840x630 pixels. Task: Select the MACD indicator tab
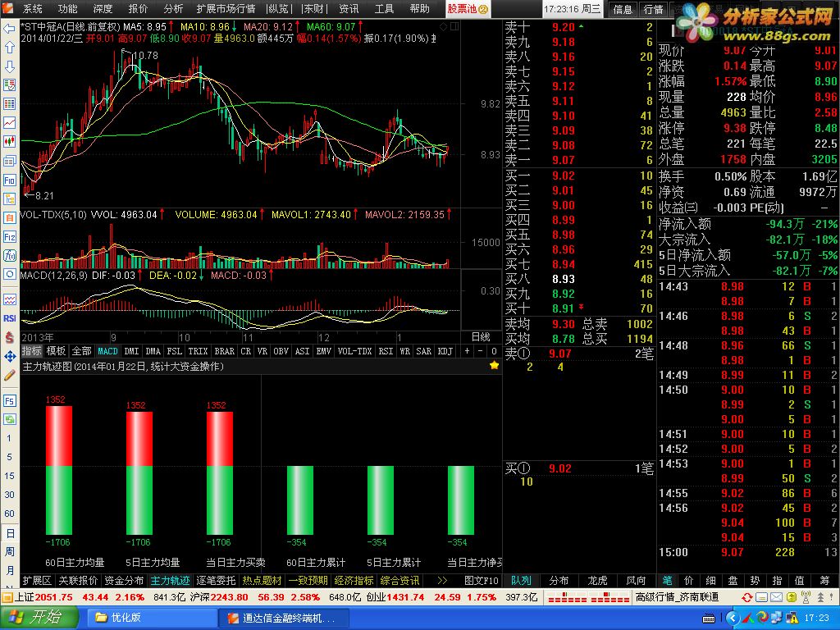pyautogui.click(x=107, y=351)
